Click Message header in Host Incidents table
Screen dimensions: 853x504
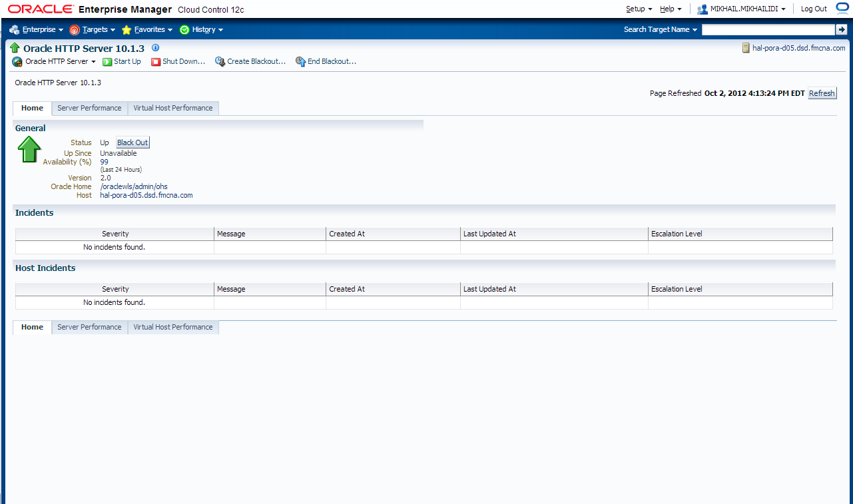tap(270, 289)
